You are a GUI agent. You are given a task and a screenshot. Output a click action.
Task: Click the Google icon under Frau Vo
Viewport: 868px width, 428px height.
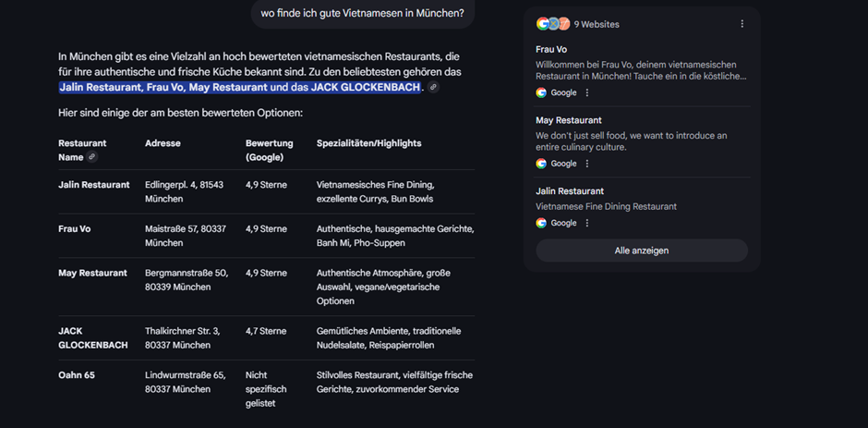click(x=541, y=92)
